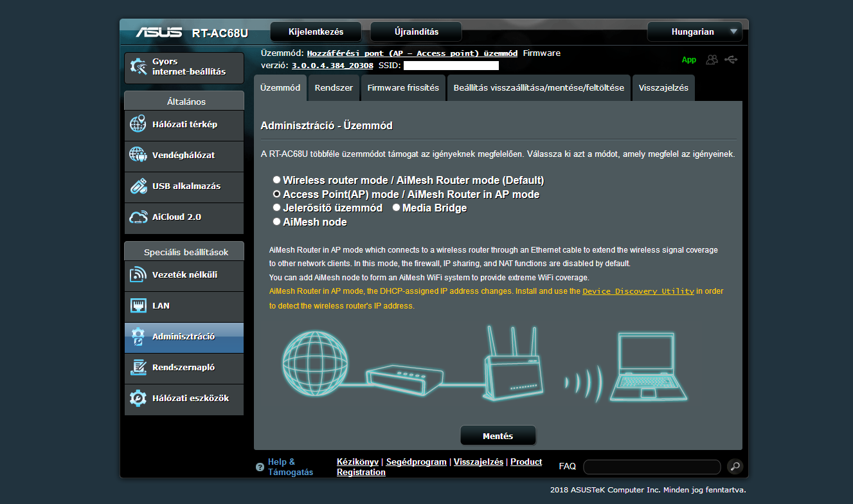Open the Hungarian language dropdown

pos(694,32)
